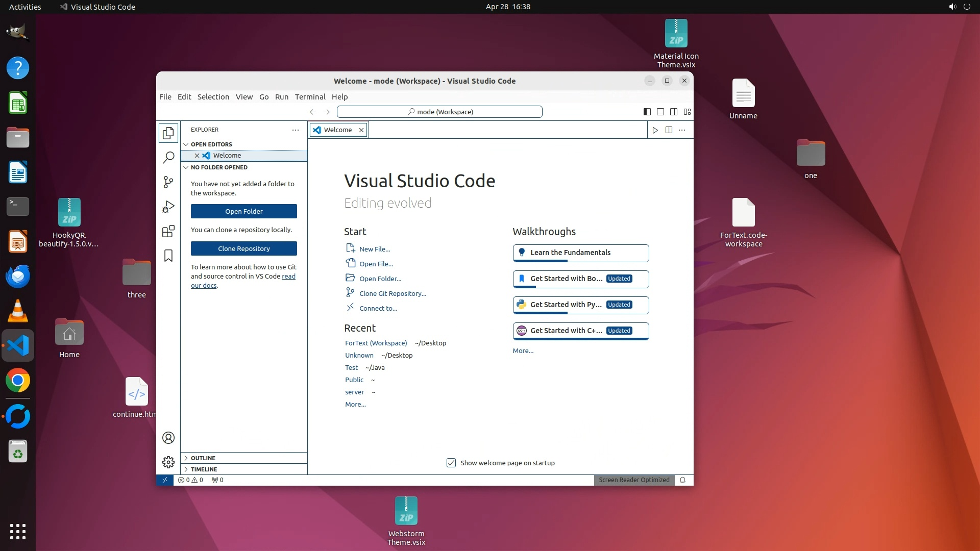Screen dimensions: 980x551
Task: Open the Selection menu
Action: pyautogui.click(x=213, y=97)
